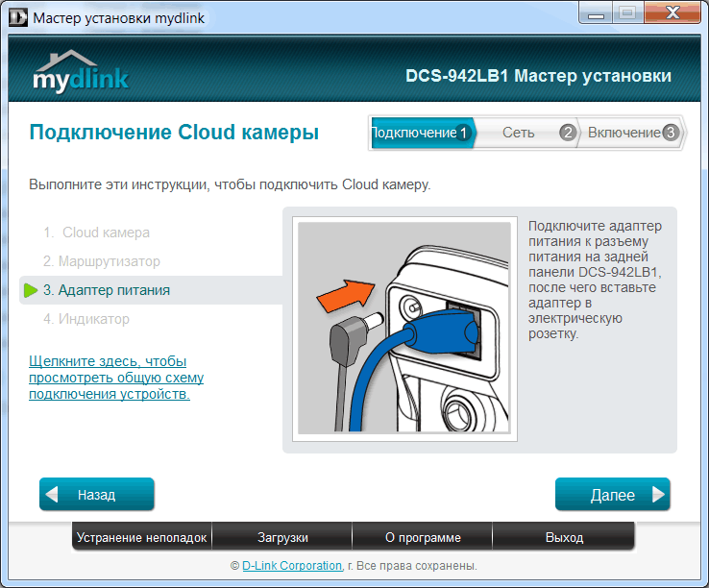The width and height of the screenshot is (709, 588).
Task: Open О программе about page
Action: pyautogui.click(x=423, y=537)
